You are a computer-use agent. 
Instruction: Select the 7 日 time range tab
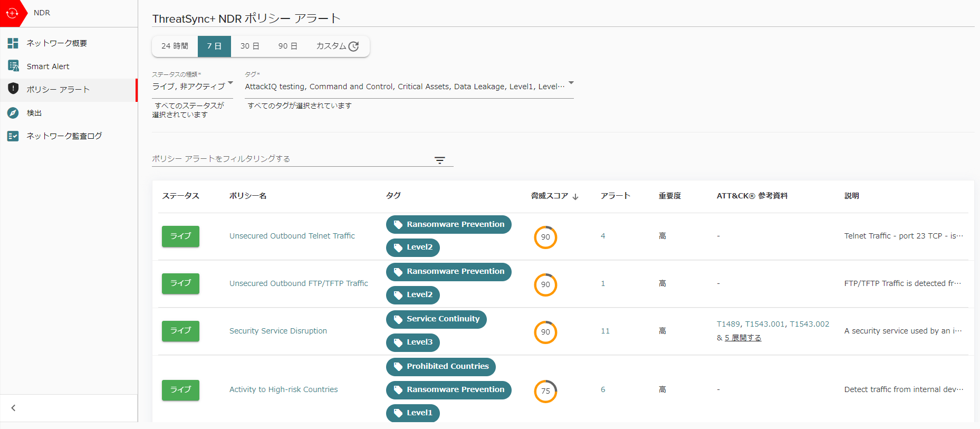point(214,46)
